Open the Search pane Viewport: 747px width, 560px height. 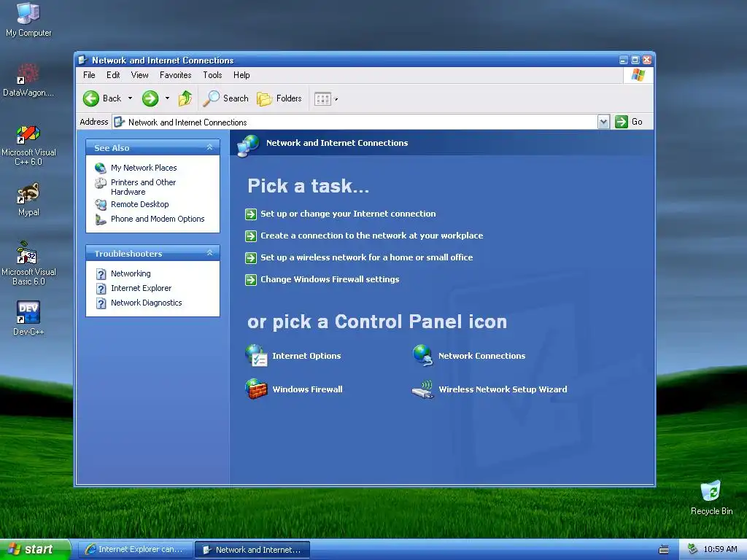point(225,98)
